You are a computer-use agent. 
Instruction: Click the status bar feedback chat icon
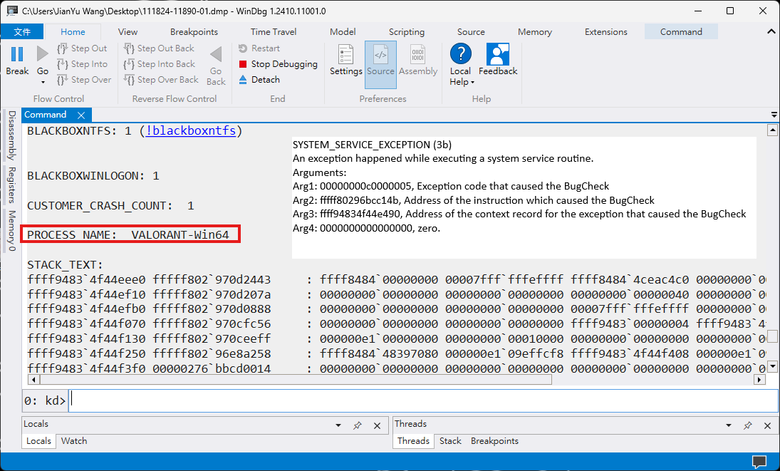click(x=759, y=462)
